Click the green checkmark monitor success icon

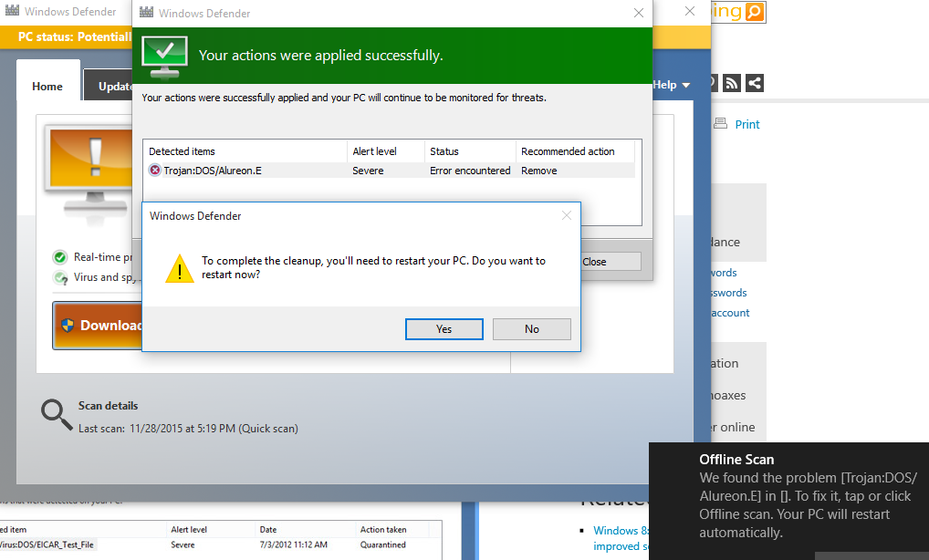[163, 56]
